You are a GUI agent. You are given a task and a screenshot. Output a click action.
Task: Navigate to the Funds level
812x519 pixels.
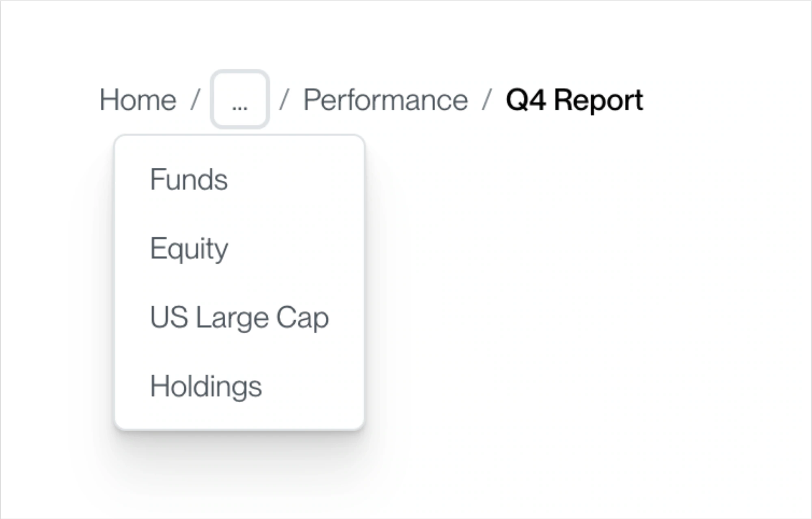pyautogui.click(x=239, y=179)
